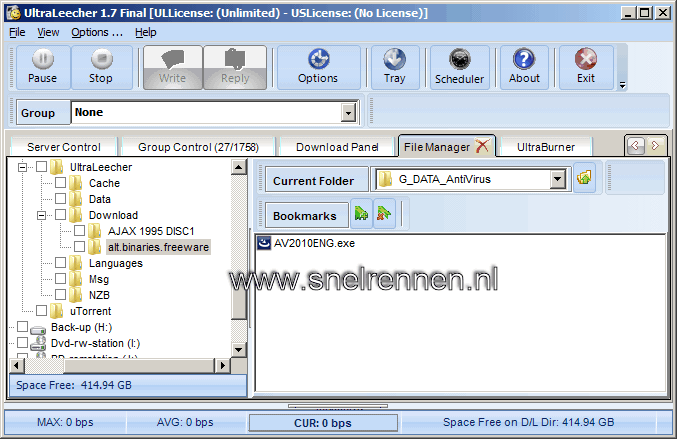Check the Languages folder checkbox
Image resolution: width=677 pixels, height=439 pixels.
(x=60, y=262)
